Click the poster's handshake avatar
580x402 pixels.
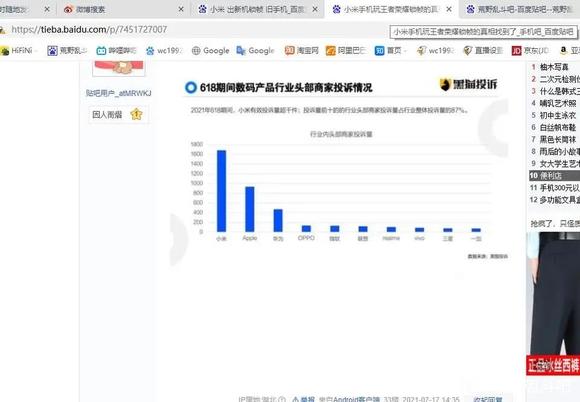(x=119, y=68)
